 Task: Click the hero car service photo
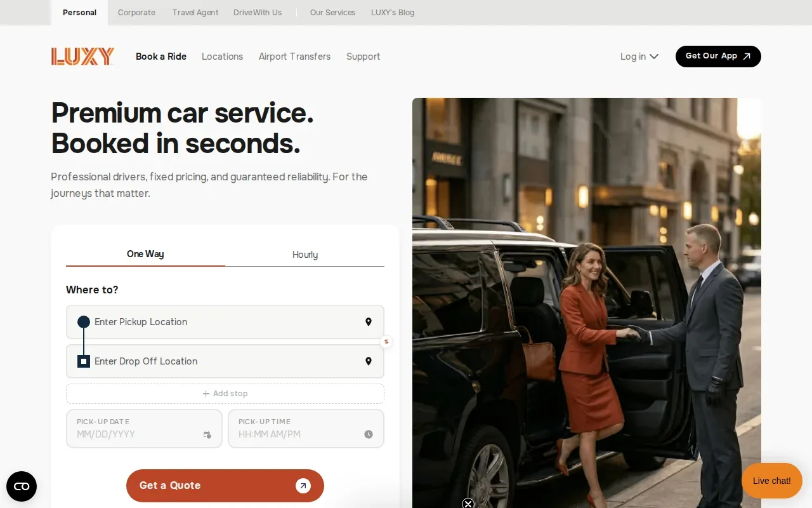[587, 303]
